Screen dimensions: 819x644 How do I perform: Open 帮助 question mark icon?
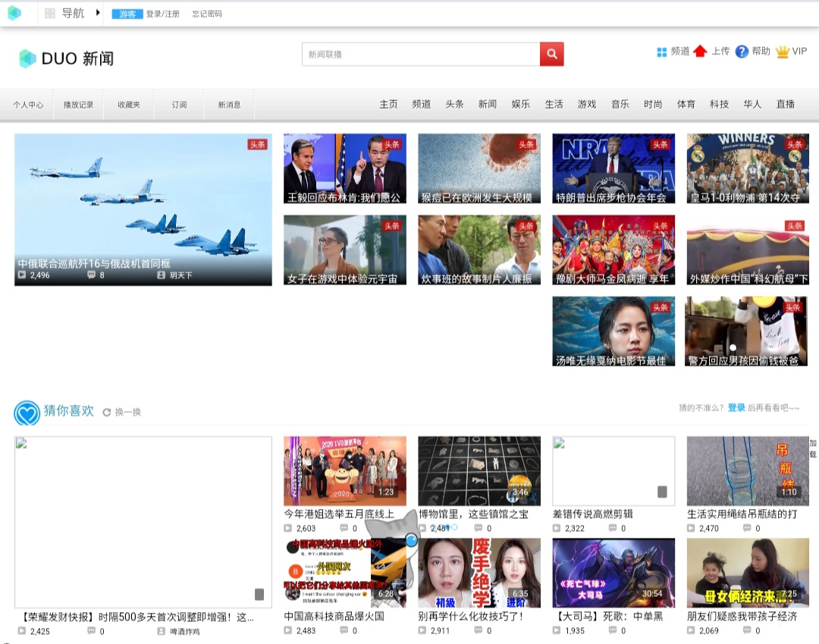click(x=742, y=51)
